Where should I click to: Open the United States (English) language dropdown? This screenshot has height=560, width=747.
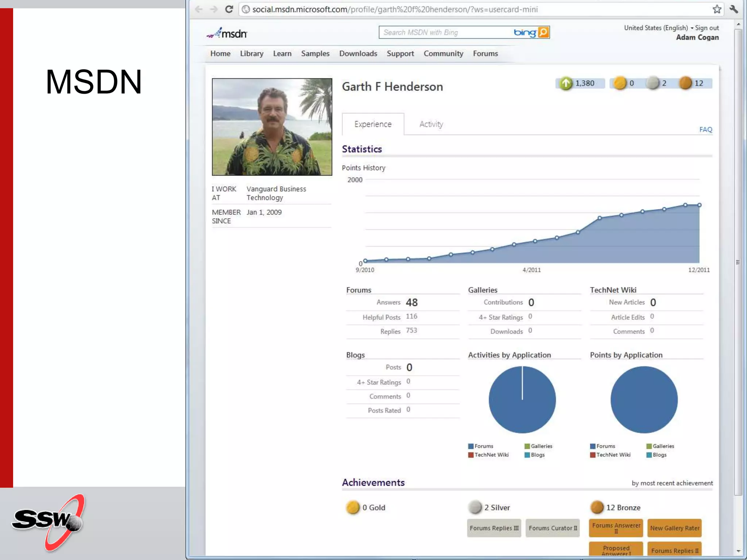(x=659, y=28)
